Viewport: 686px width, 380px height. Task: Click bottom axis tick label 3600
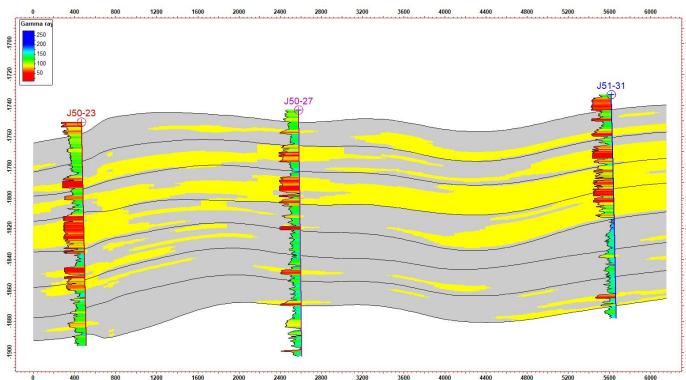[x=403, y=377]
